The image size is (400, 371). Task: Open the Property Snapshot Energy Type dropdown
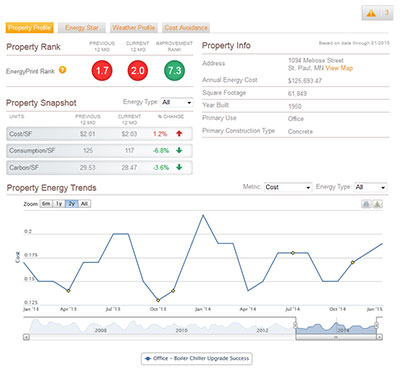[177, 102]
